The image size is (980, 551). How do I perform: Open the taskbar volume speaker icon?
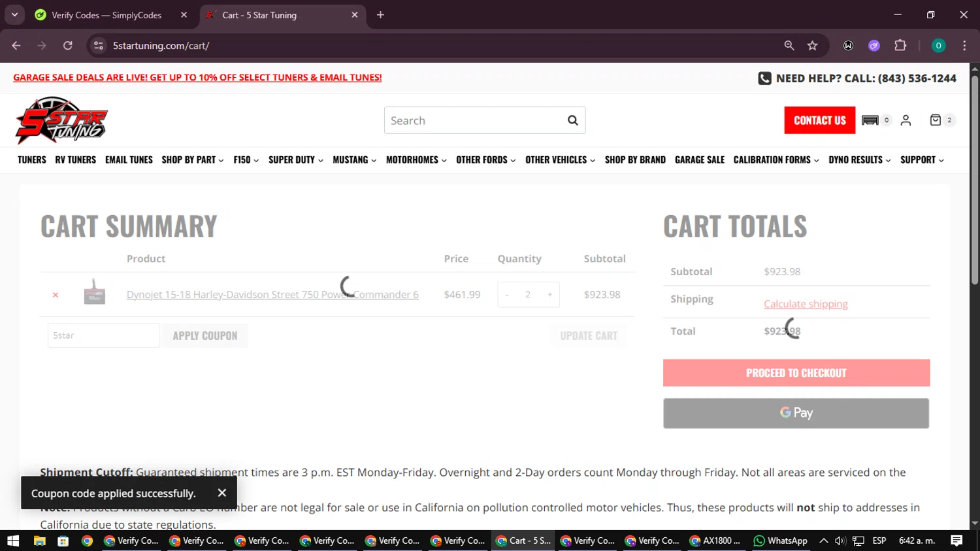tap(840, 541)
